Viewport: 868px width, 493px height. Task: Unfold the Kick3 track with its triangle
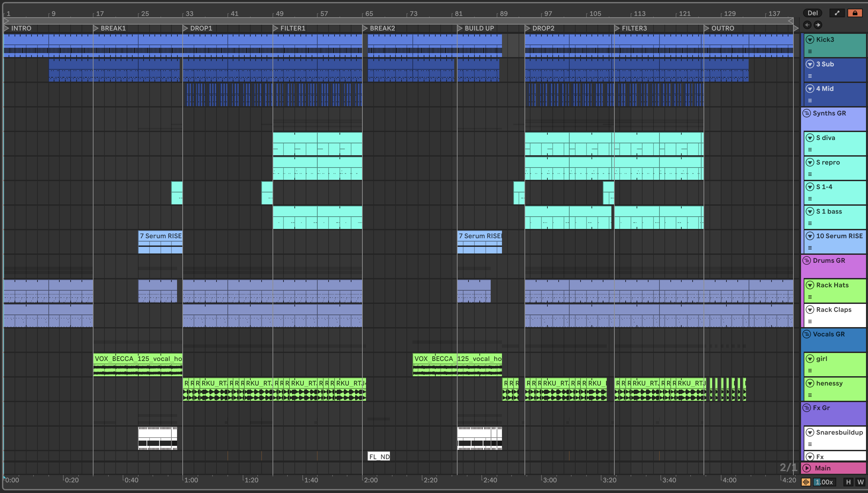click(810, 39)
